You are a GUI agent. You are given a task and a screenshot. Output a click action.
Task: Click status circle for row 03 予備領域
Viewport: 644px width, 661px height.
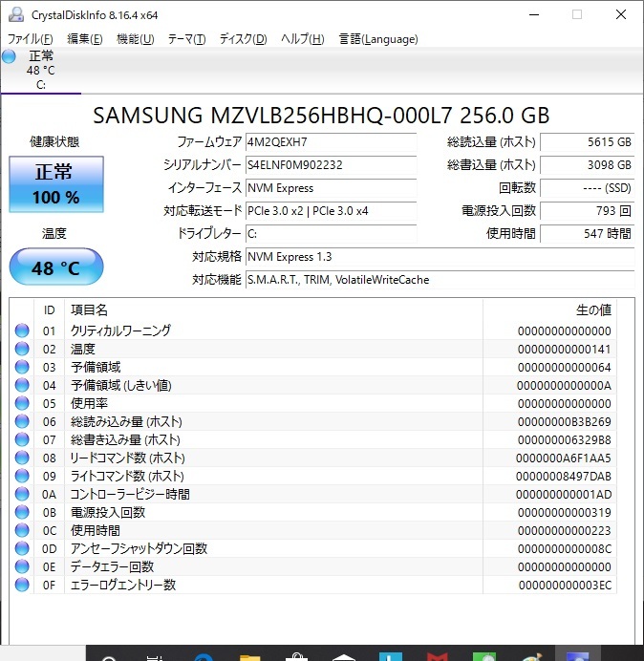22,367
